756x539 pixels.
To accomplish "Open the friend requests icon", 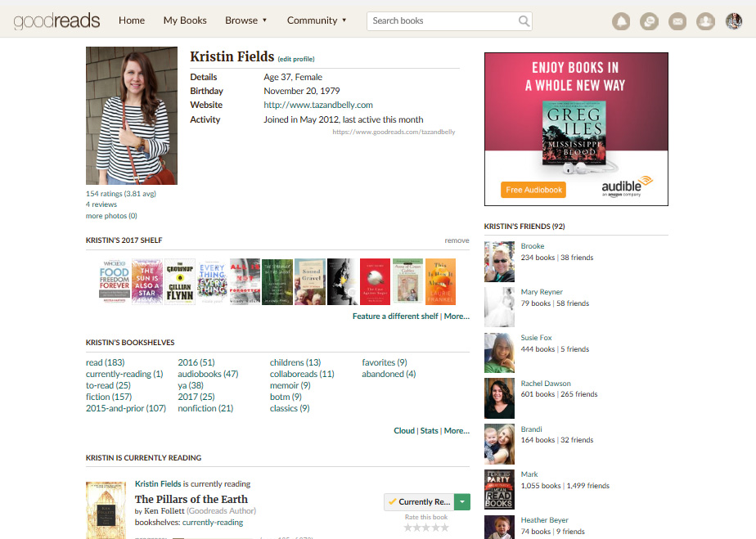I will click(x=705, y=21).
